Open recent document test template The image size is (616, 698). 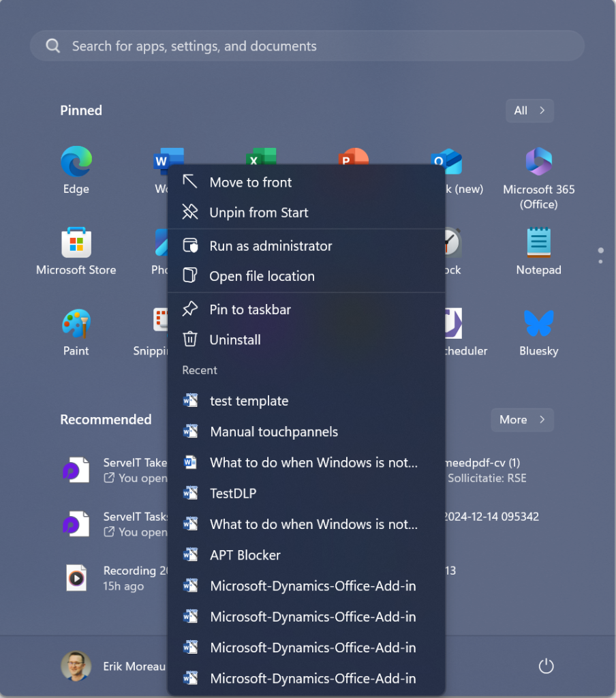249,401
